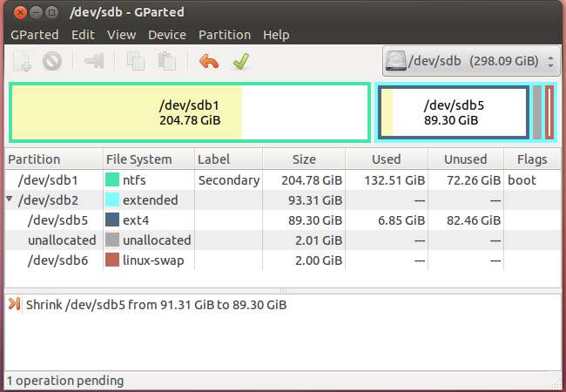Open the /dev/sdb device selector dropdown
This screenshot has width=566, height=392.
(469, 62)
